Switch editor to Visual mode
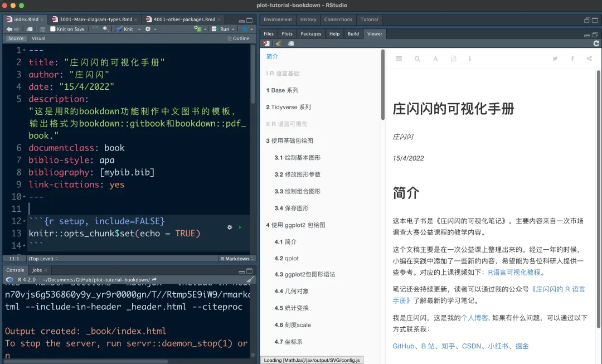Screen dimensions: 602x364 pyautogui.click(x=38, y=38)
